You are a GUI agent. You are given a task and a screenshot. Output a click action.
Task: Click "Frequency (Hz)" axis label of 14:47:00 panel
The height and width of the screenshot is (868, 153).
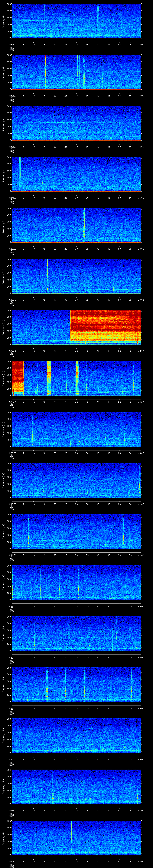point(3,838)
